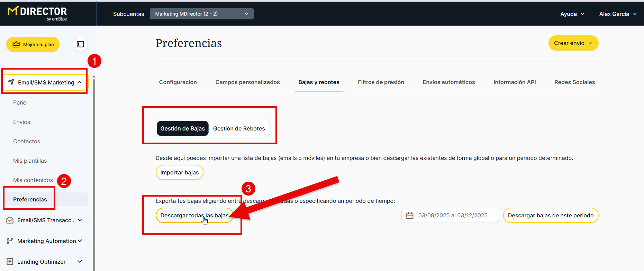Click the Importar bajas button
The image size is (644, 271).
[179, 172]
